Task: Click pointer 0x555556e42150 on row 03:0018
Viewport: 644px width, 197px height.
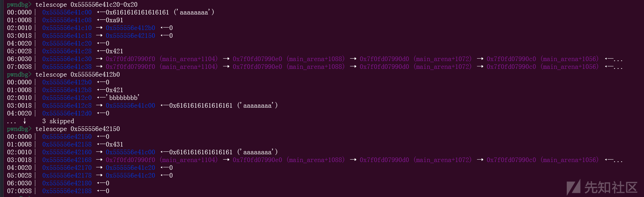Action: click(x=130, y=36)
